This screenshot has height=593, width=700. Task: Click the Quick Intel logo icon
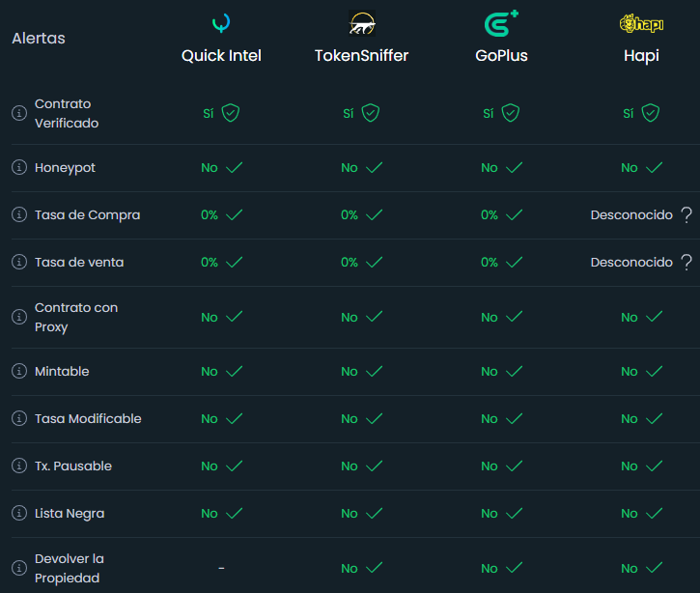(x=221, y=23)
